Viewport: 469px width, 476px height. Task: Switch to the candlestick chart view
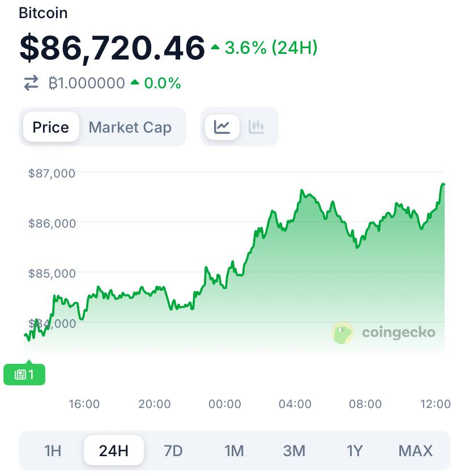[257, 127]
